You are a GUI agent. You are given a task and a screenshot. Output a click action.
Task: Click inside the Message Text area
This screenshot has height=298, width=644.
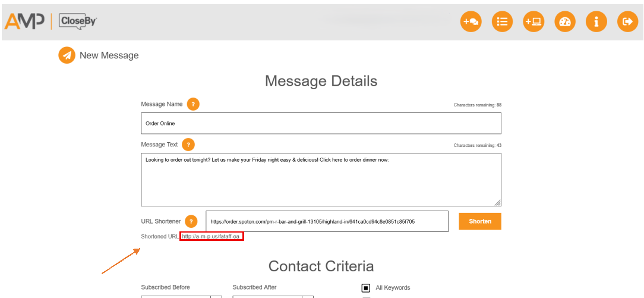point(321,180)
